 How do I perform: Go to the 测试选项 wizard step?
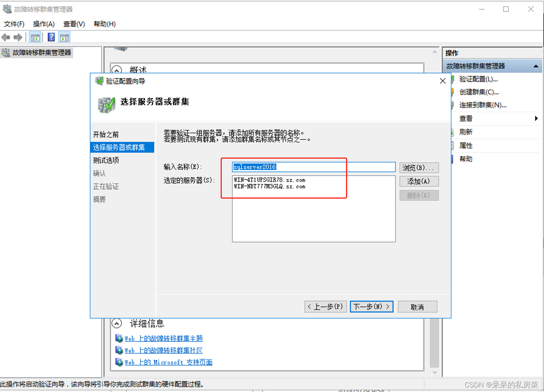tap(106, 160)
